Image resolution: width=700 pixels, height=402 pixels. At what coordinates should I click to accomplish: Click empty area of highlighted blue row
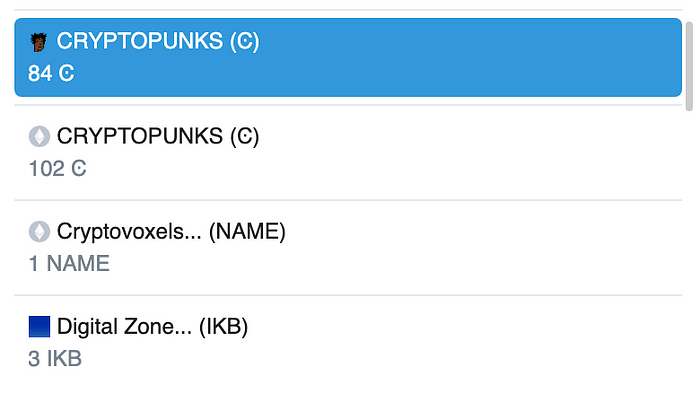(446, 57)
